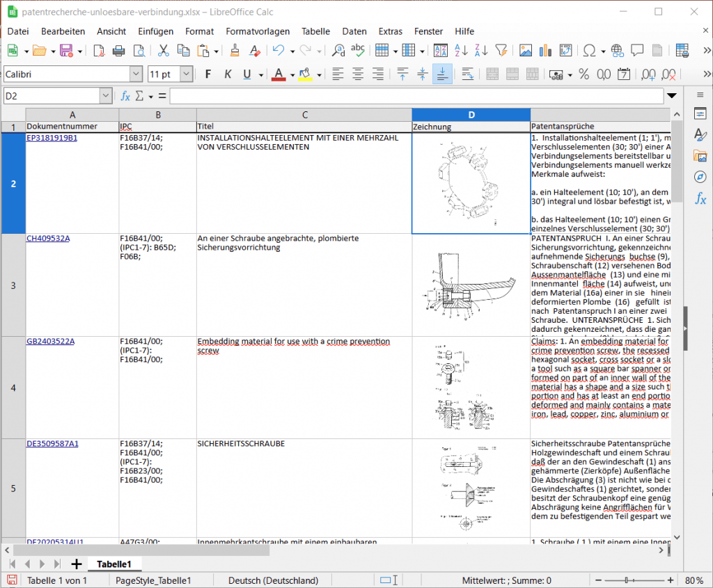Open the sidebar Gallery panel

(x=700, y=156)
